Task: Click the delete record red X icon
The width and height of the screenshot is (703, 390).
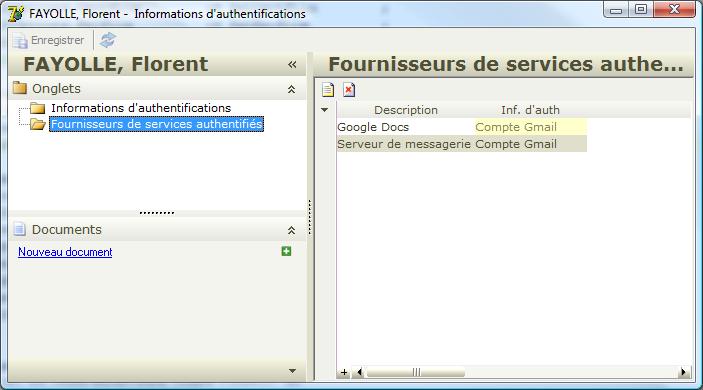Action: (x=349, y=90)
